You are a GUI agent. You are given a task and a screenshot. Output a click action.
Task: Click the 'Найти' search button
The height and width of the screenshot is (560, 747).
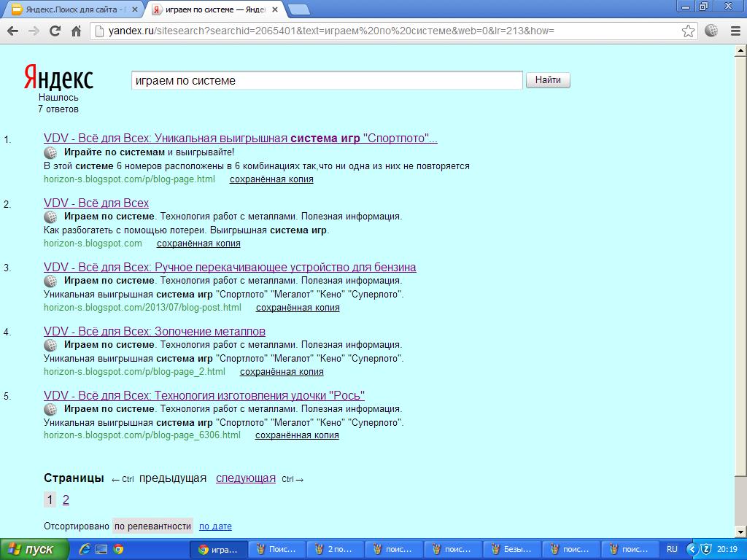point(548,80)
